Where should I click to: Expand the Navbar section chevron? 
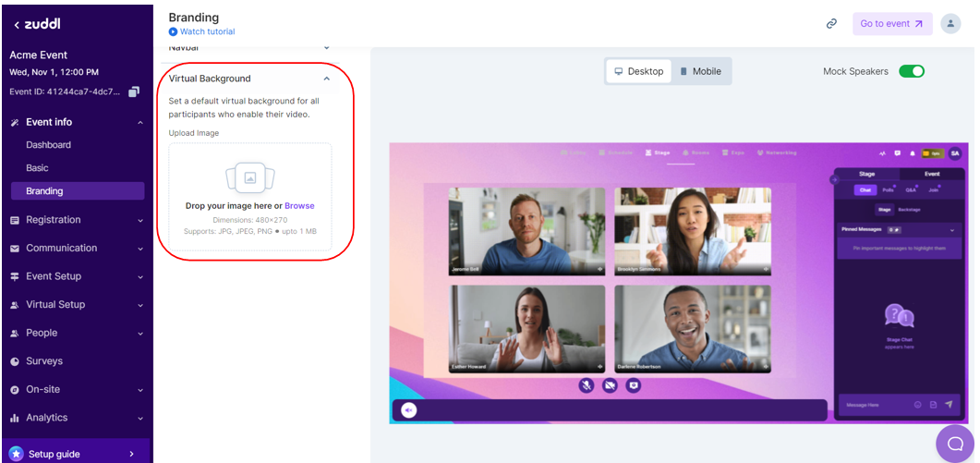[x=326, y=47]
